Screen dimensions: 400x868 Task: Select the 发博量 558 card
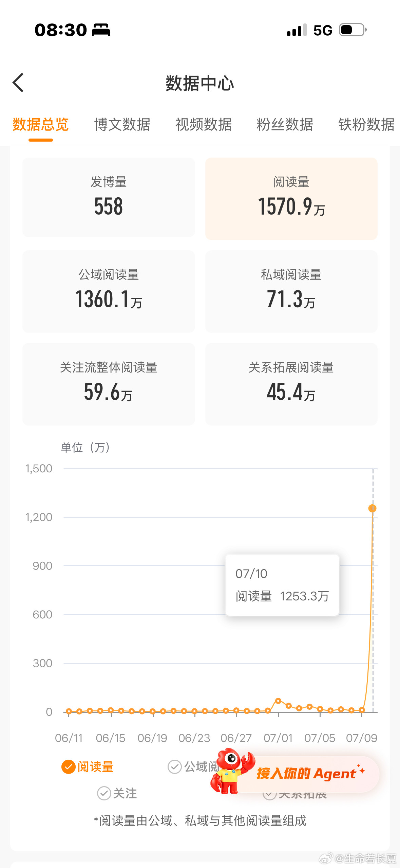click(109, 197)
